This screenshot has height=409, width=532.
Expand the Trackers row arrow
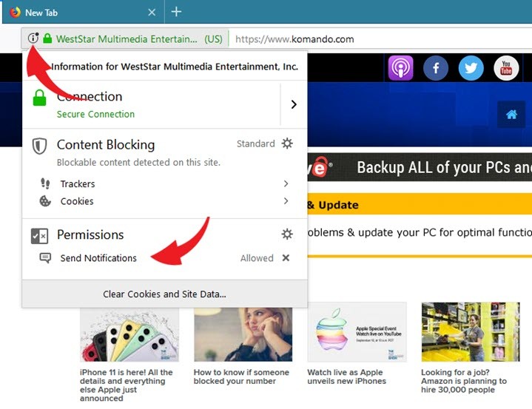tap(286, 183)
